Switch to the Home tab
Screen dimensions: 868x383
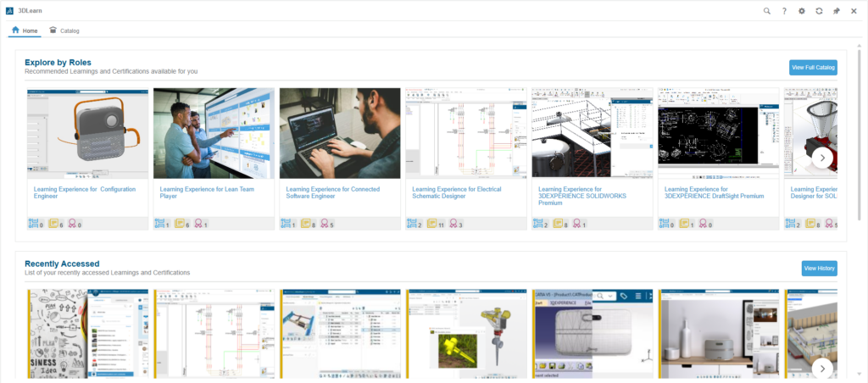[25, 31]
